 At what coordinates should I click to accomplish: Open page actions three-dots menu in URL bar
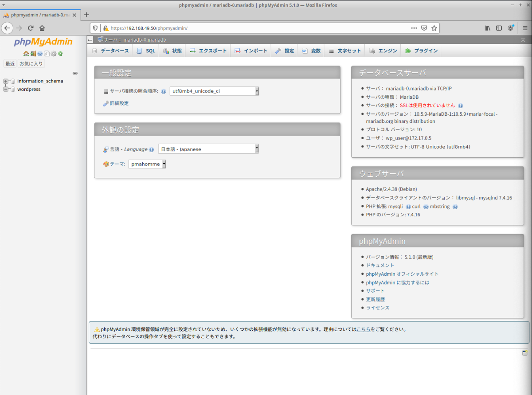(414, 28)
